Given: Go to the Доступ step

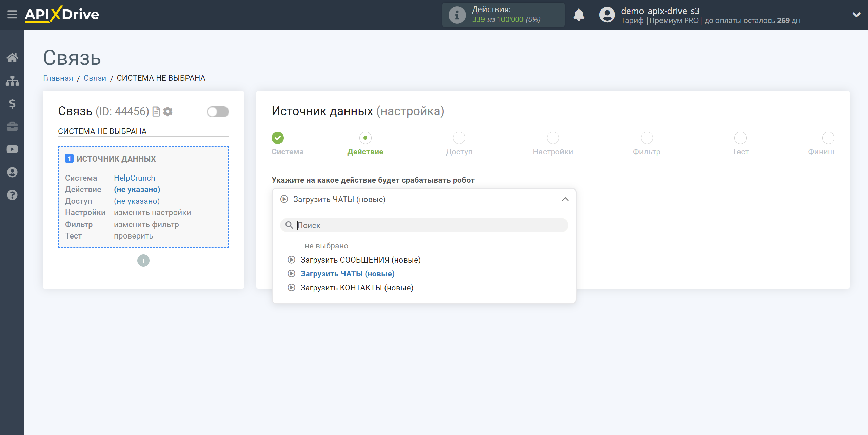Looking at the screenshot, I should tap(459, 138).
